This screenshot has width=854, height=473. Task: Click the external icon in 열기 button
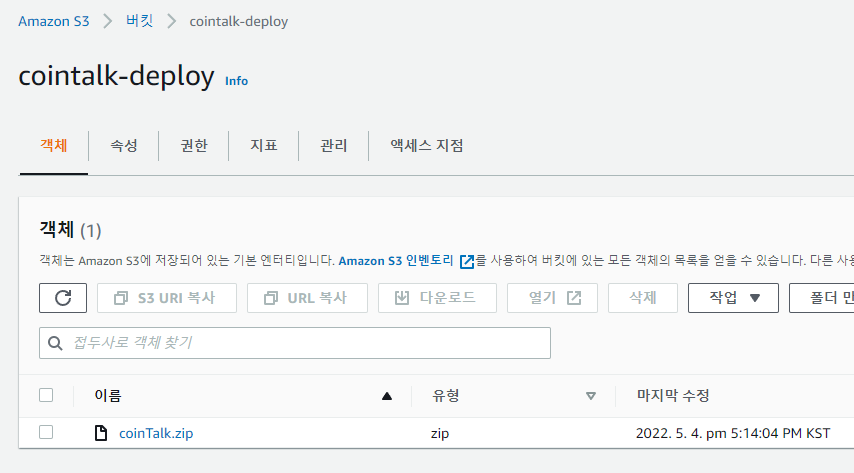574,298
